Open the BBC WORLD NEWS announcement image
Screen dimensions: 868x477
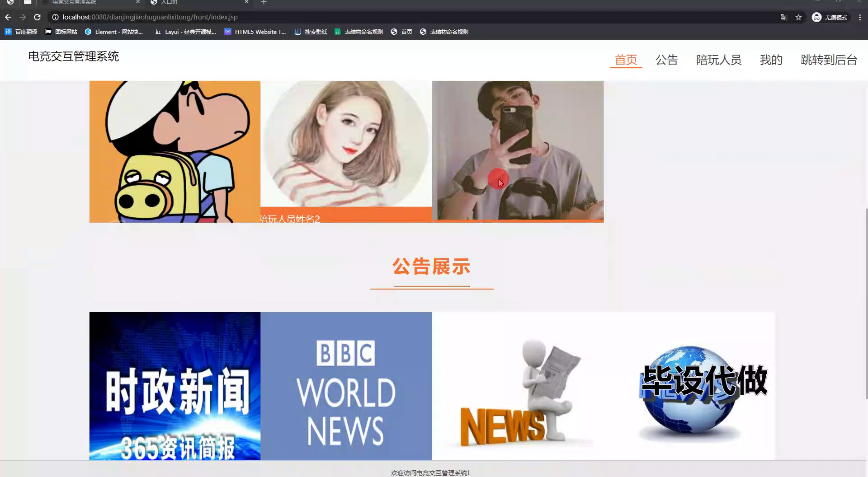click(346, 386)
